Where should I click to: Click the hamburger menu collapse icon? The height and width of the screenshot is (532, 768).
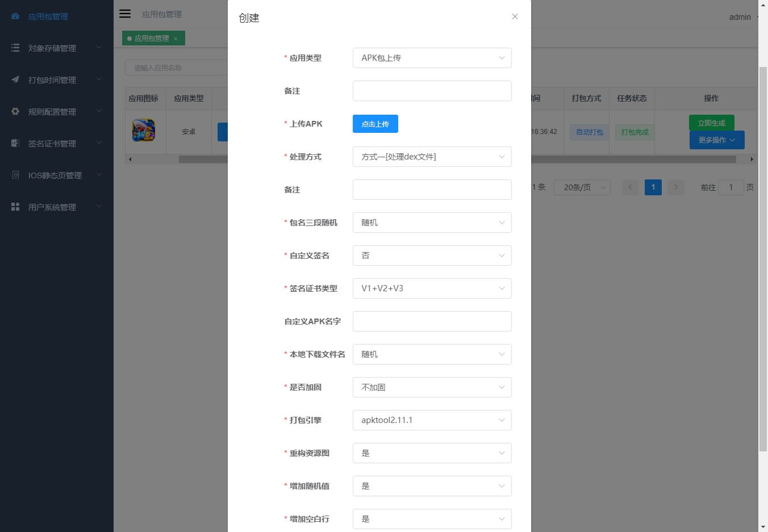(125, 14)
